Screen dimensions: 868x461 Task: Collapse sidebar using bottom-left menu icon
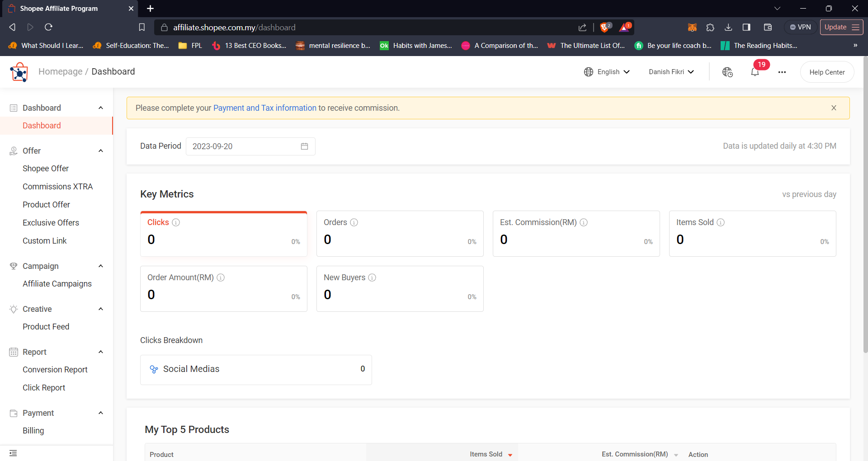[13, 453]
